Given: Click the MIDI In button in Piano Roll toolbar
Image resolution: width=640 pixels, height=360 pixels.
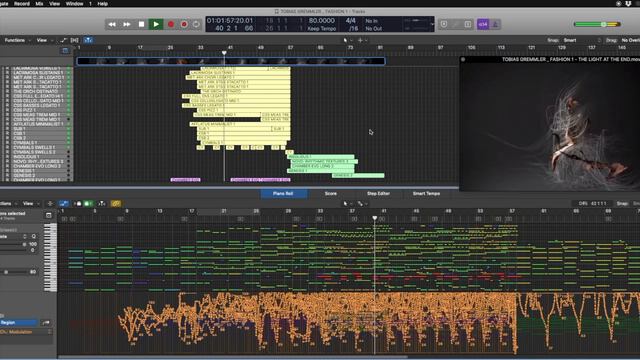Looking at the screenshot, I should click(x=78, y=203).
